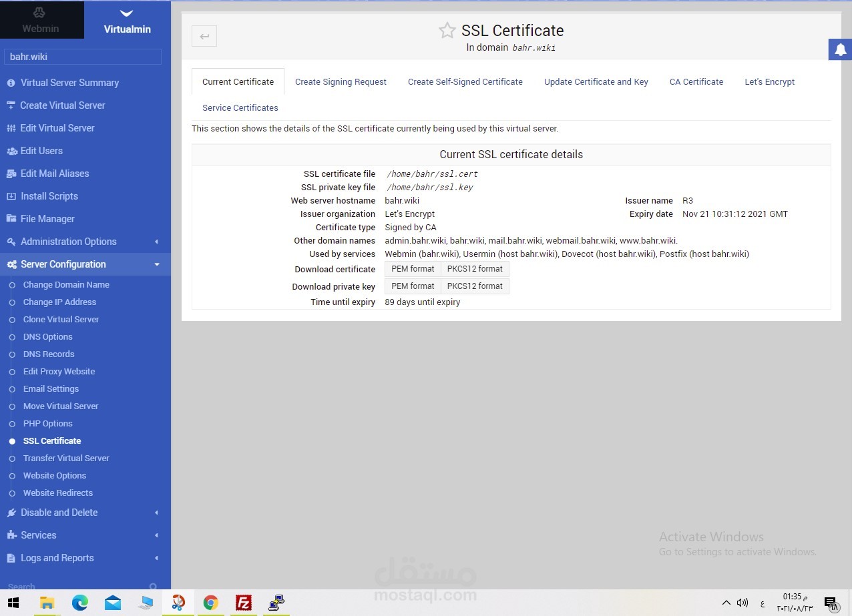852x616 pixels.
Task: Launch Microsoft Edge from taskbar
Action: coord(79,603)
